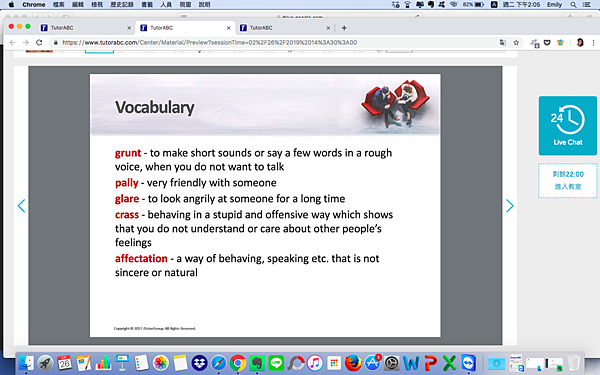Image resolution: width=600 pixels, height=375 pixels.
Task: Open Numbers bar chart icon in the dock
Action: tap(103, 363)
